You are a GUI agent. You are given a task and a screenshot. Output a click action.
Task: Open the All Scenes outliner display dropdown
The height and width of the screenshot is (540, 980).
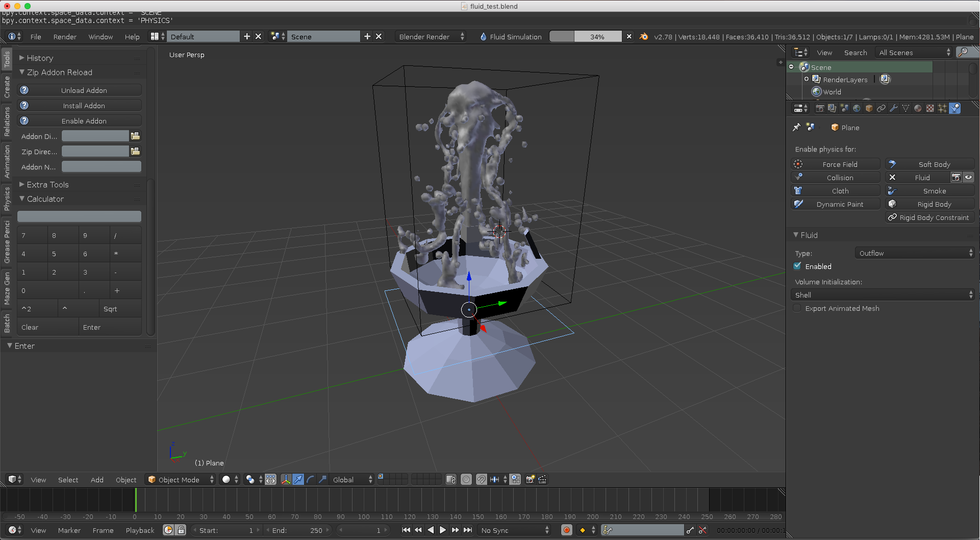(914, 52)
